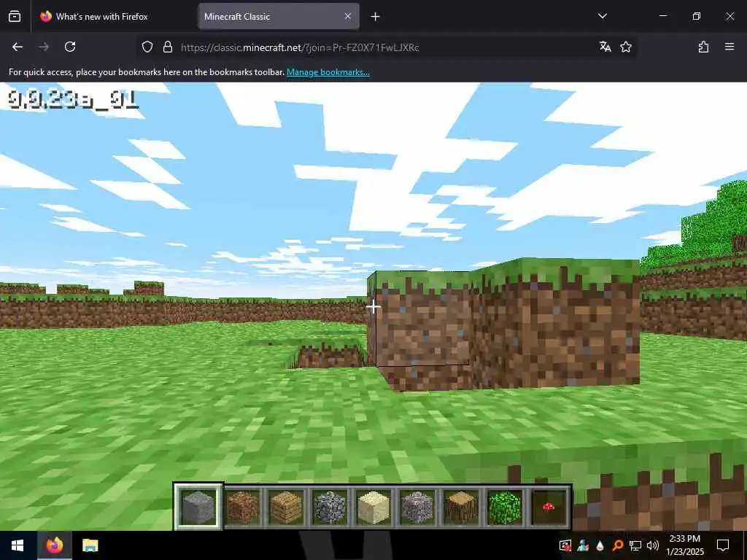Restore down the Firefox window
This screenshot has width=747, height=560.
697,16
